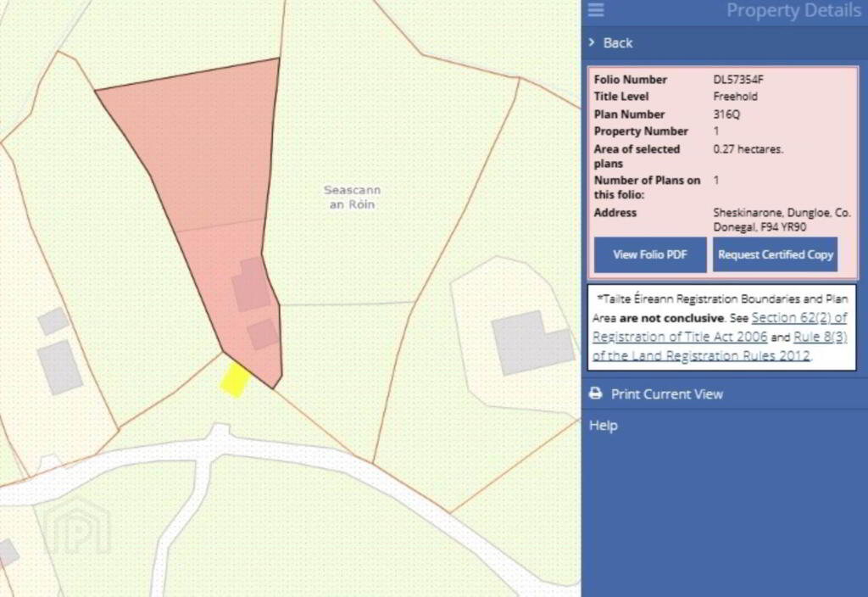Open the hamburger menu icon

596,10
